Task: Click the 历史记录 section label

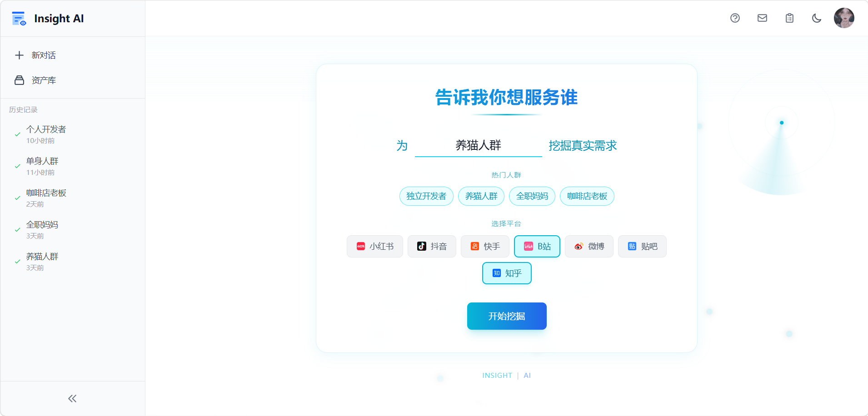Action: pos(23,110)
